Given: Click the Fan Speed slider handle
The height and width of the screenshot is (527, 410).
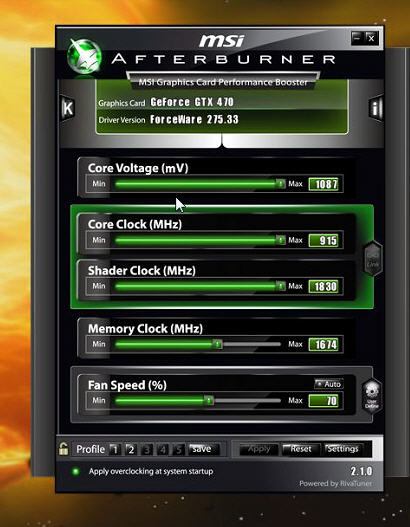Looking at the screenshot, I should [x=209, y=400].
